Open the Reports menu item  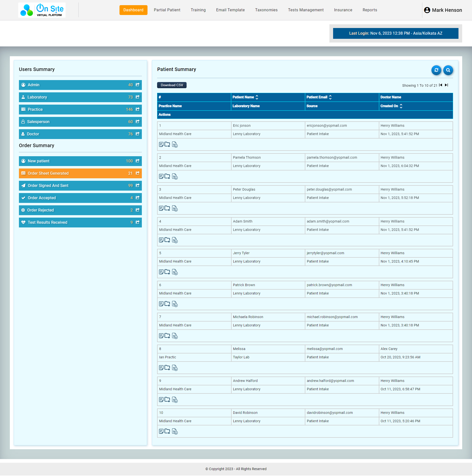tap(369, 10)
